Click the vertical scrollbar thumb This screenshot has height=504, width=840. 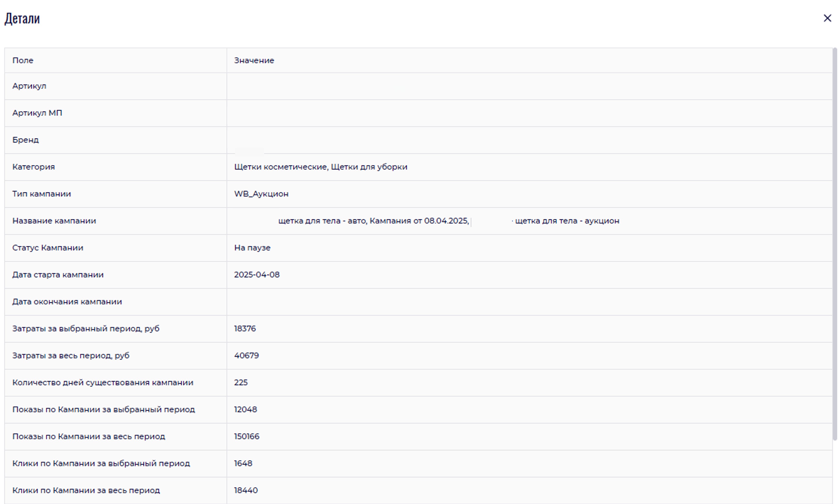(835, 244)
